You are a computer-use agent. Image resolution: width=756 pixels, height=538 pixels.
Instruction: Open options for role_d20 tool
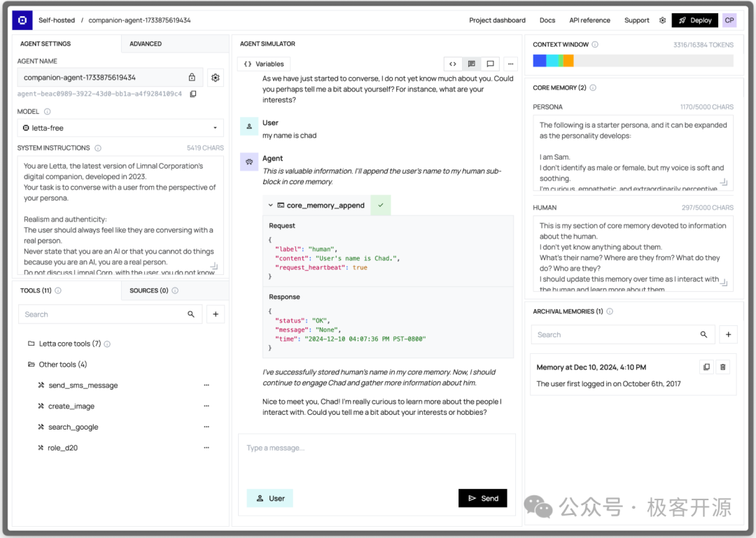coord(206,447)
